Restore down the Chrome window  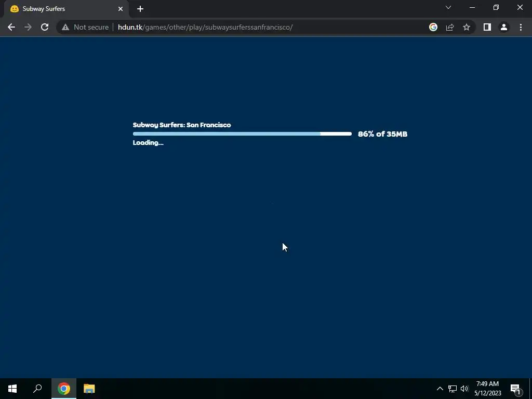496,7
